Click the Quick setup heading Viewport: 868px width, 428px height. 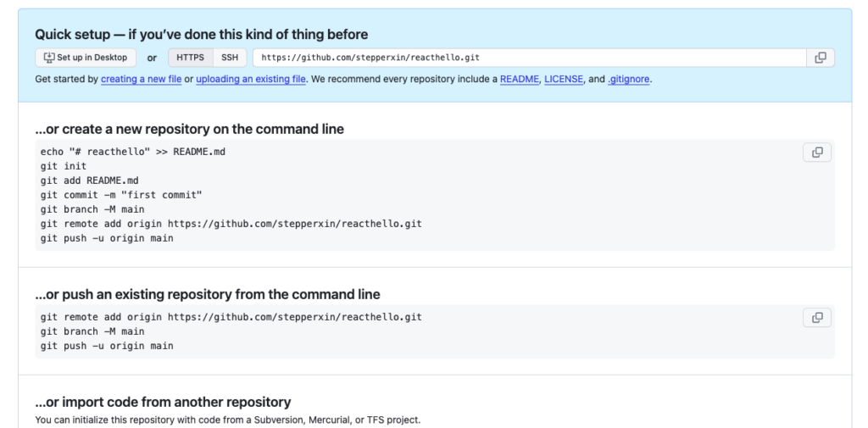pyautogui.click(x=202, y=35)
